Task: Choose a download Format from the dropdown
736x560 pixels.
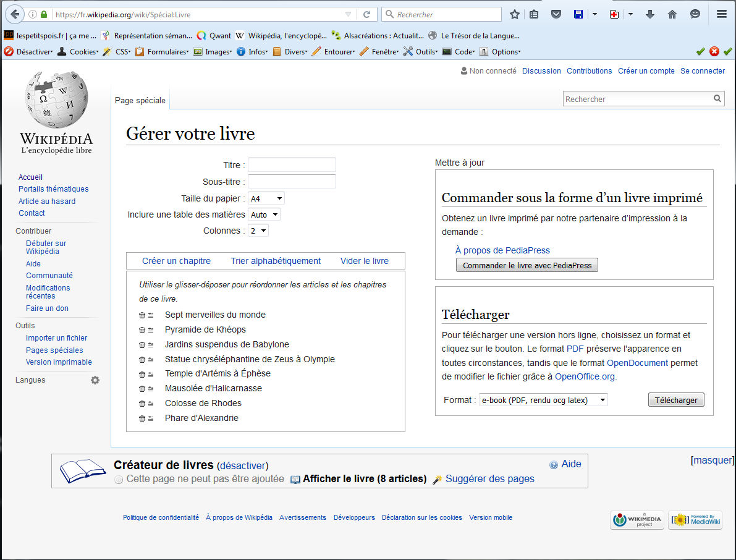Action: 543,400
